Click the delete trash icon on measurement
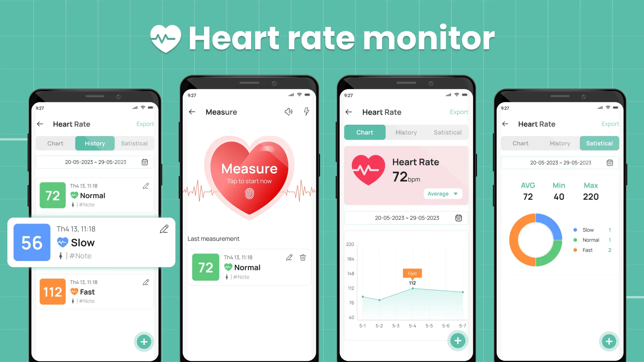Screen dimensions: 644x362 coord(303,257)
